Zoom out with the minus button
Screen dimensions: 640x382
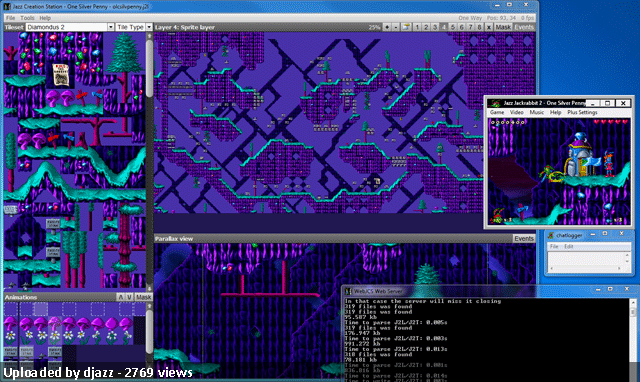tap(396, 27)
